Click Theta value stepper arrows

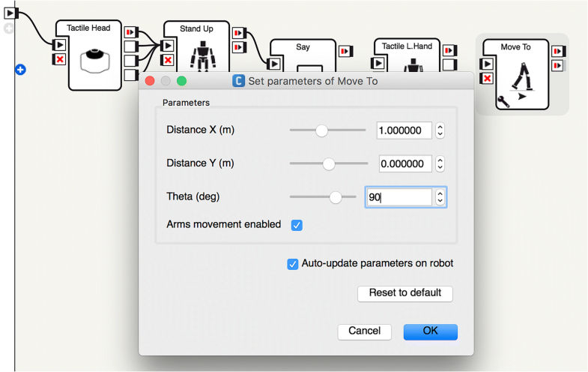440,197
